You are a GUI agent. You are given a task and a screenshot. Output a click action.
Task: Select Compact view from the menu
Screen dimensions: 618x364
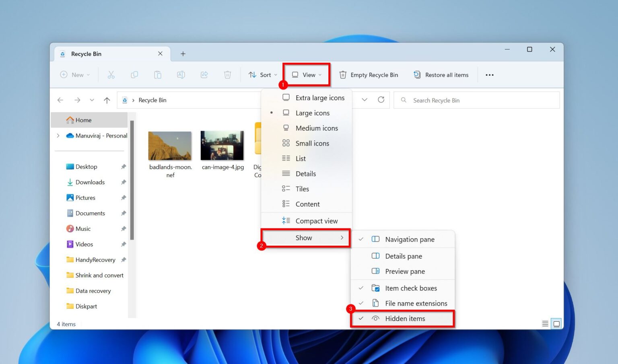(x=317, y=220)
